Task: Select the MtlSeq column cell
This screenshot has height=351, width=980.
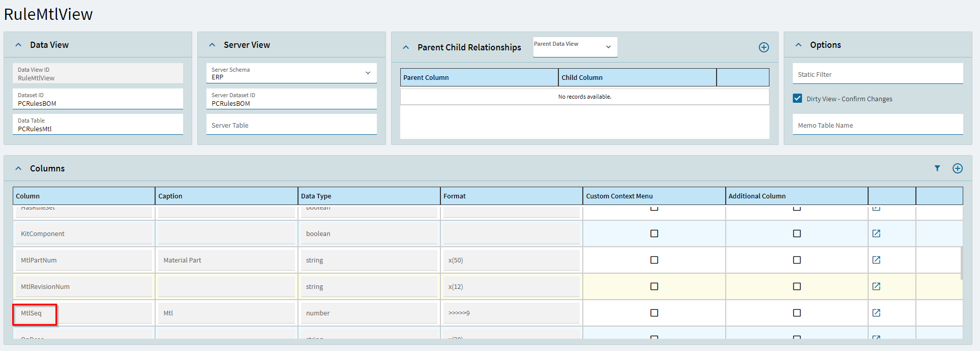Action: click(x=84, y=313)
